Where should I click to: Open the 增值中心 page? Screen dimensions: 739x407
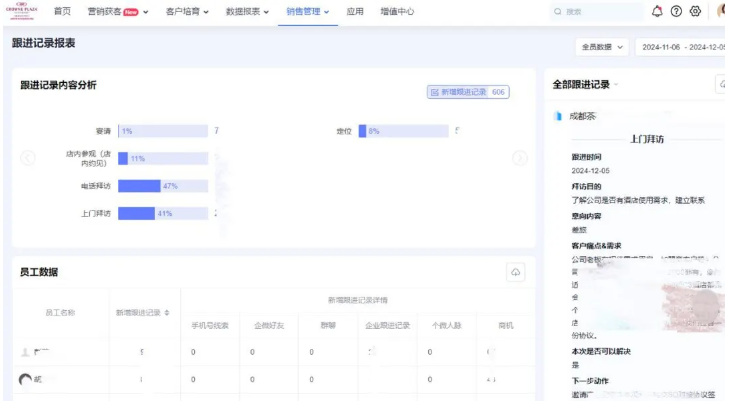point(398,11)
